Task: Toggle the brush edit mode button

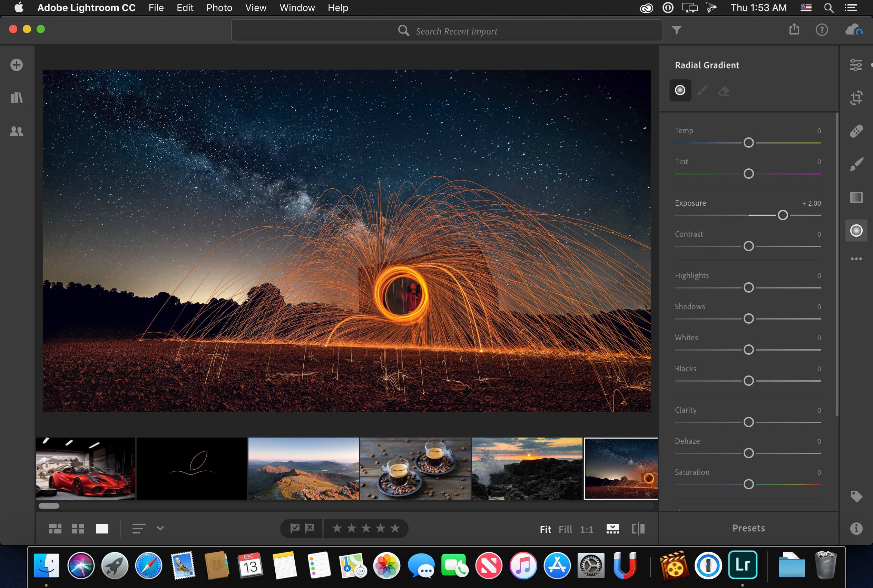Action: [702, 90]
